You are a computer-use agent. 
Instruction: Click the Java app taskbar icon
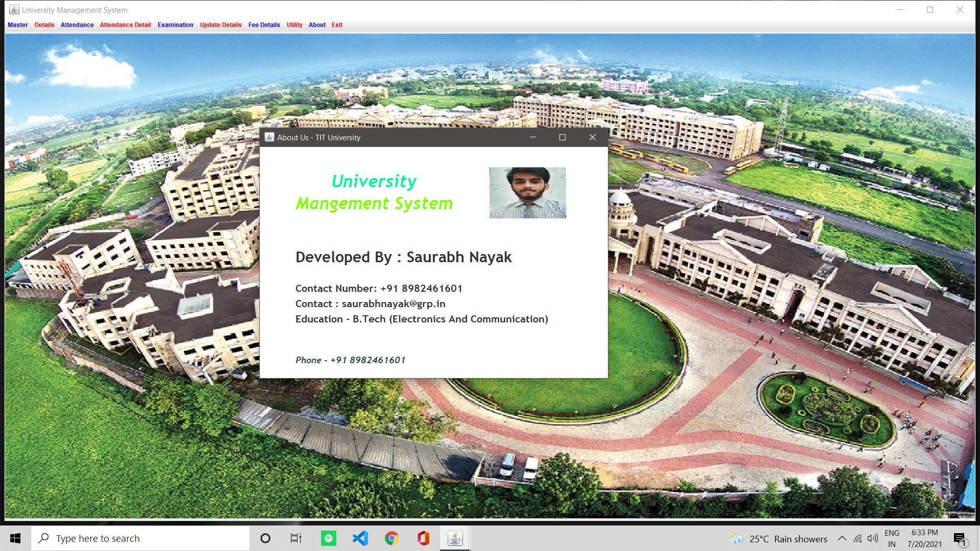[455, 538]
